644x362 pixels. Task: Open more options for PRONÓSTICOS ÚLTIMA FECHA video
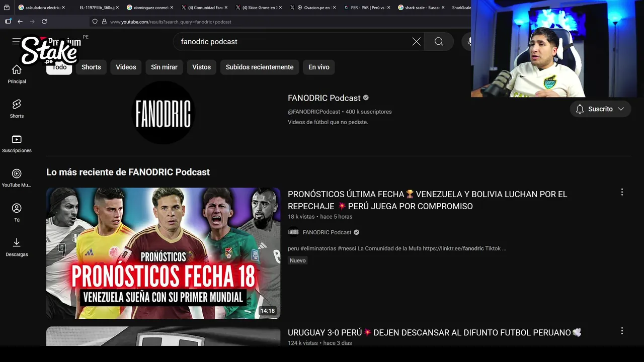pos(622,192)
